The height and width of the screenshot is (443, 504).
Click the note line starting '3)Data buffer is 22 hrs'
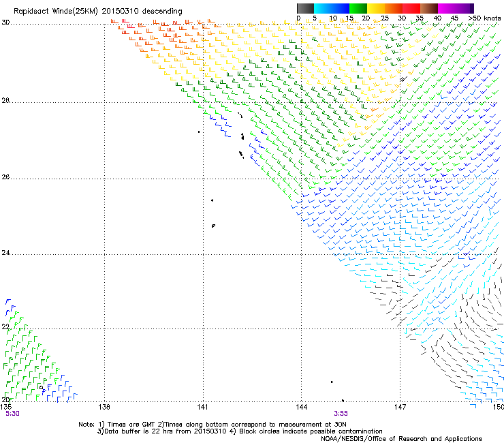(x=240, y=431)
